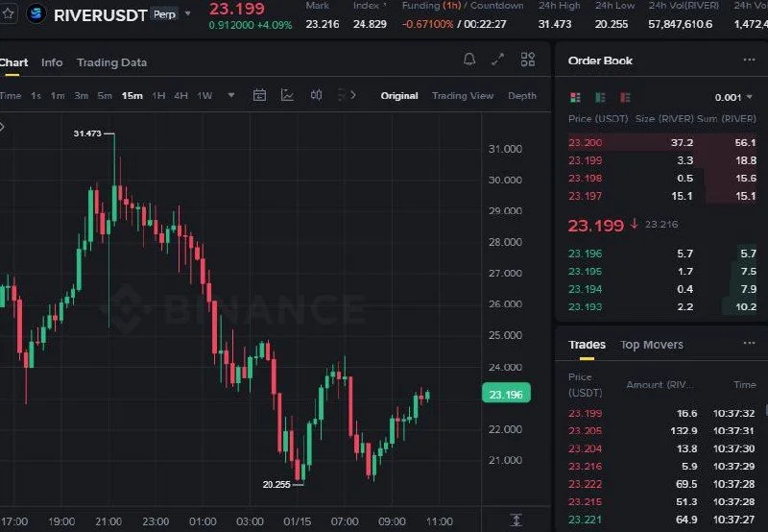Screen dimensions: 768x532
Task: Set chart interval to 4H
Action: tap(181, 96)
